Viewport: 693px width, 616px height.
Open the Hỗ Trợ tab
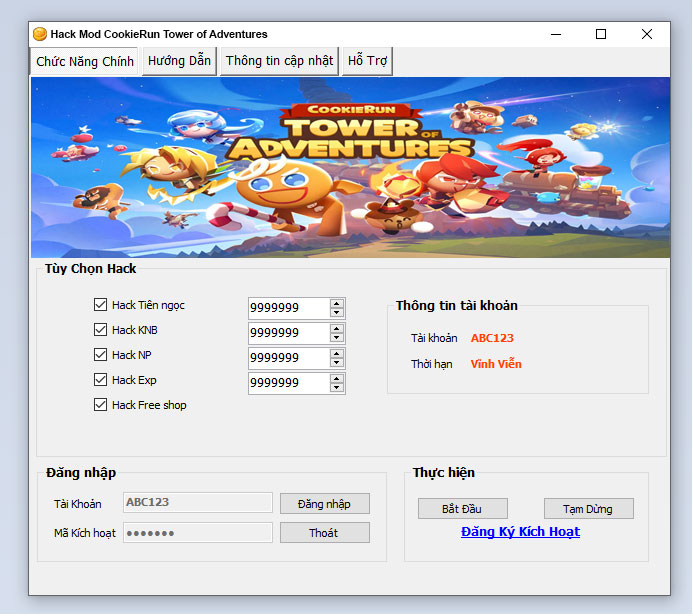pos(367,61)
